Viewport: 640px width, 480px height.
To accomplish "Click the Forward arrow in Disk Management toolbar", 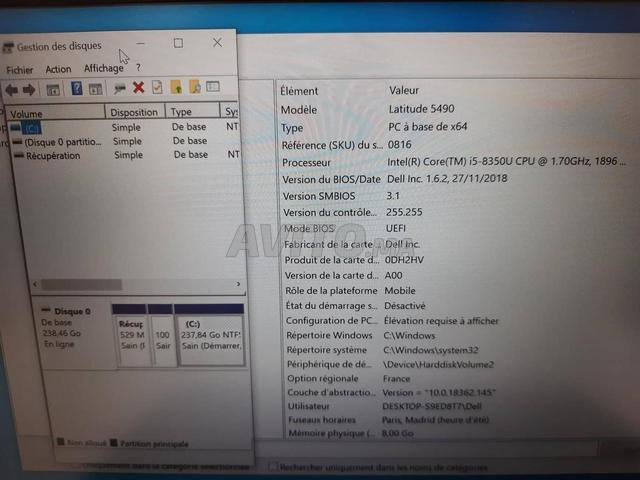I will 29,90.
